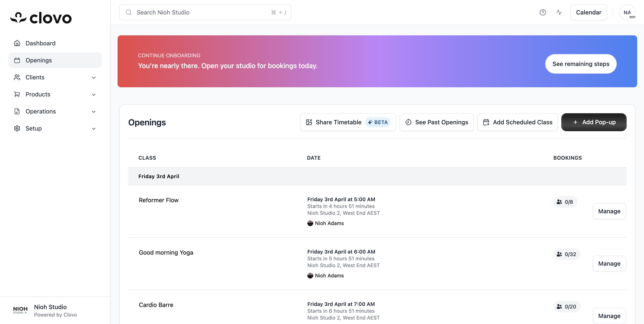The height and width of the screenshot is (324, 644).
Task: Click the Good morning Yoga class name
Action: point(166,252)
